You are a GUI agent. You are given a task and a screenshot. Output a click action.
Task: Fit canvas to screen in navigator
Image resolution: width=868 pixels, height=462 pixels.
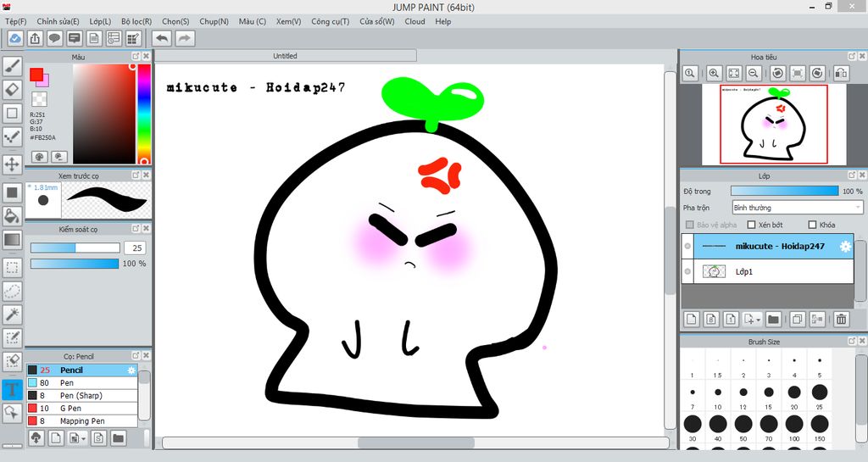tap(733, 73)
